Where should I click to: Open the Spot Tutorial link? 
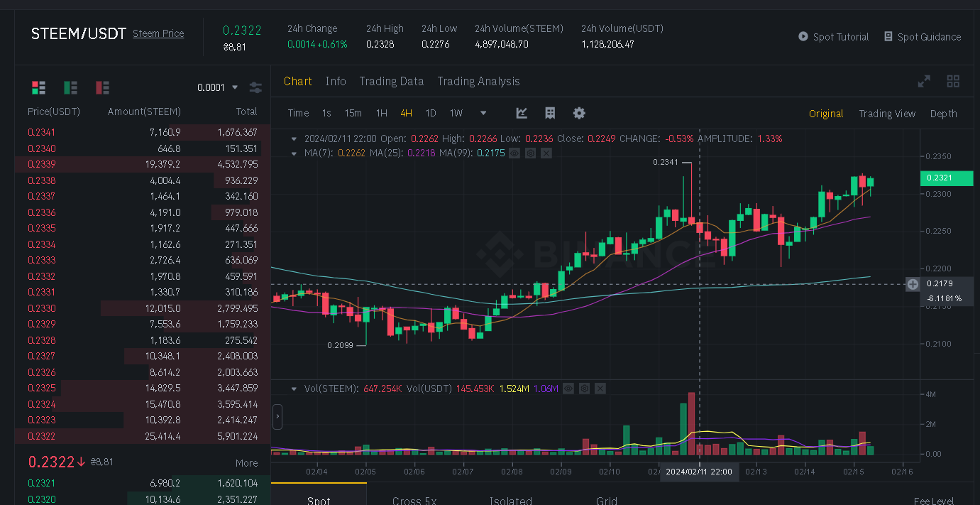click(841, 37)
